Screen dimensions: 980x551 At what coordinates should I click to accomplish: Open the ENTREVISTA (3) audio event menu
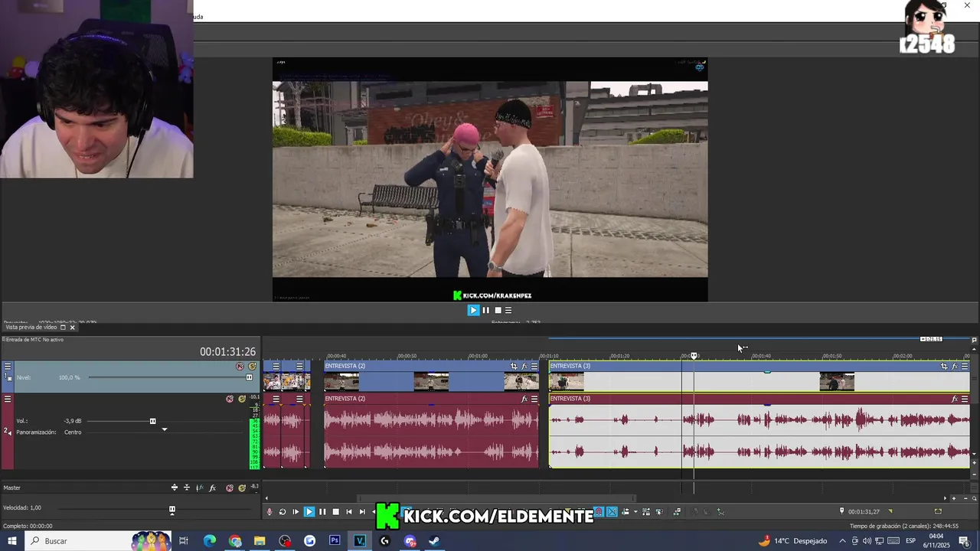[x=964, y=399]
